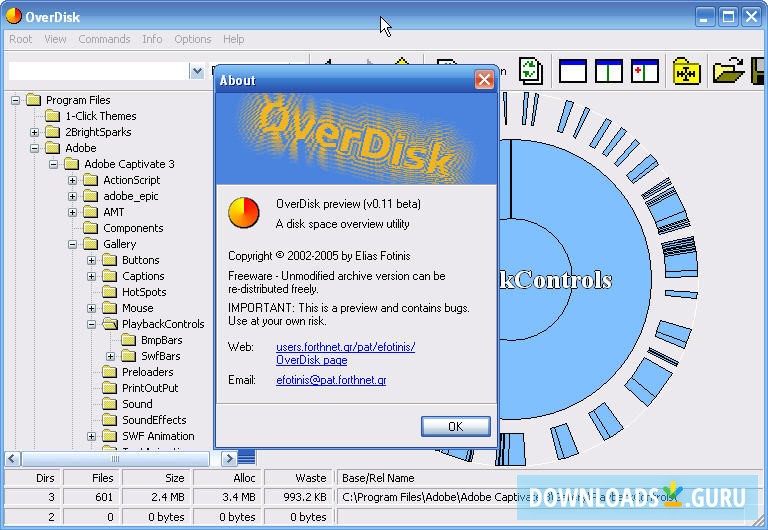Open the Commands menu

point(104,39)
